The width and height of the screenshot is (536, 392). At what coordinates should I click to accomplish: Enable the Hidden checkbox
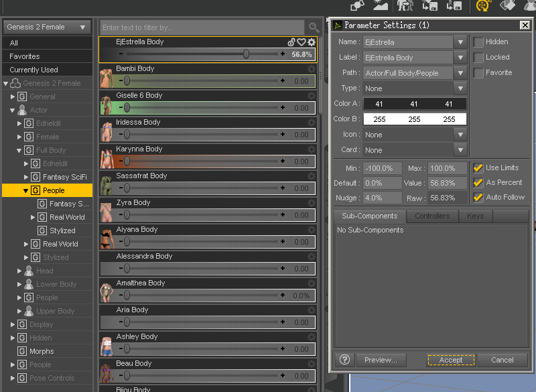(x=478, y=42)
